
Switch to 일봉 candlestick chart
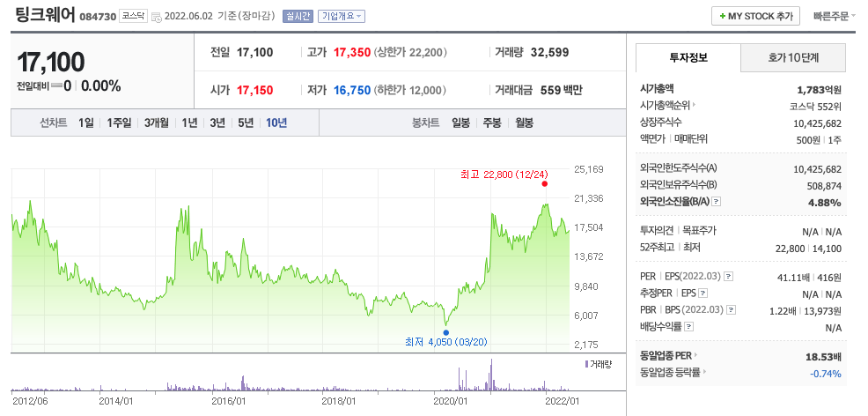460,123
